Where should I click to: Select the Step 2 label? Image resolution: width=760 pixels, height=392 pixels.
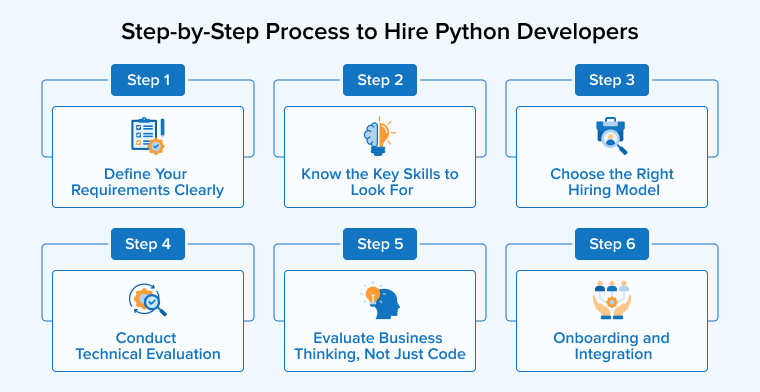coord(380,80)
